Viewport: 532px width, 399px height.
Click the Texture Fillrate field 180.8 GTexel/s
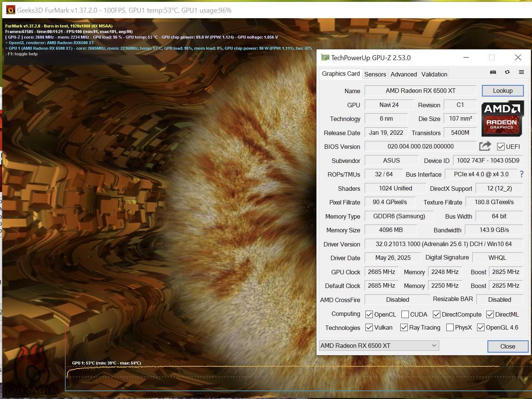tap(494, 202)
